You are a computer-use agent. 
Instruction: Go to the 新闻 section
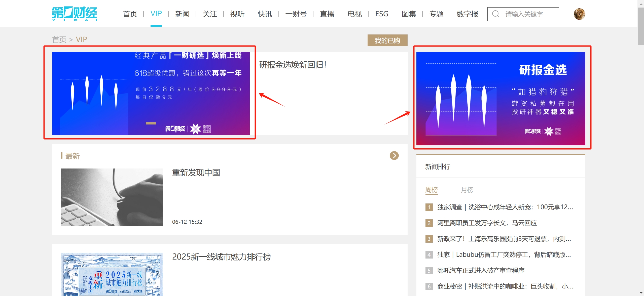point(182,14)
